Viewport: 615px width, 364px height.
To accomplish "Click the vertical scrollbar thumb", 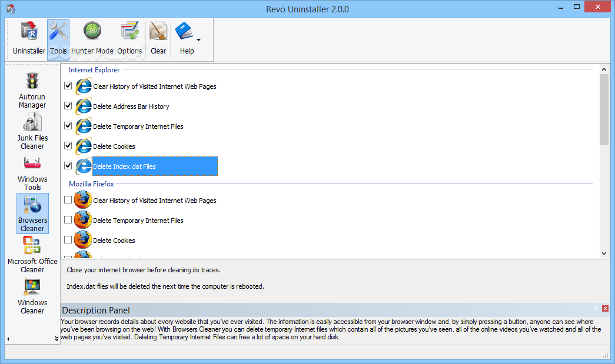I will tap(604, 109).
